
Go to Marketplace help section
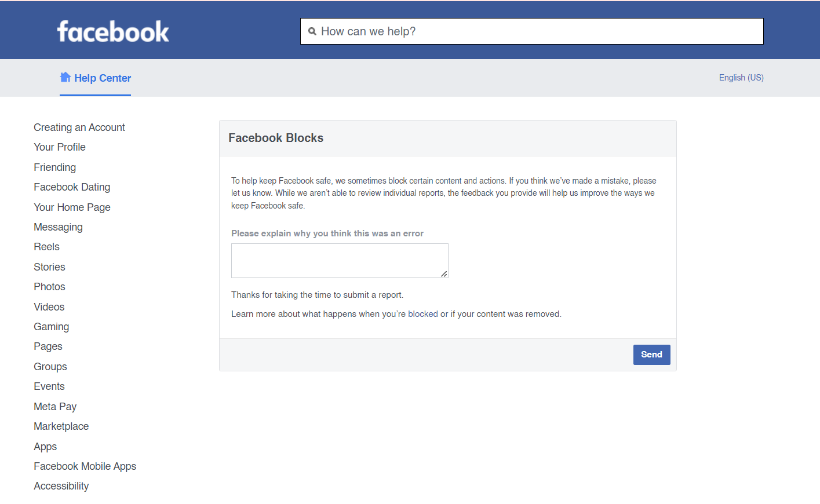(x=61, y=426)
